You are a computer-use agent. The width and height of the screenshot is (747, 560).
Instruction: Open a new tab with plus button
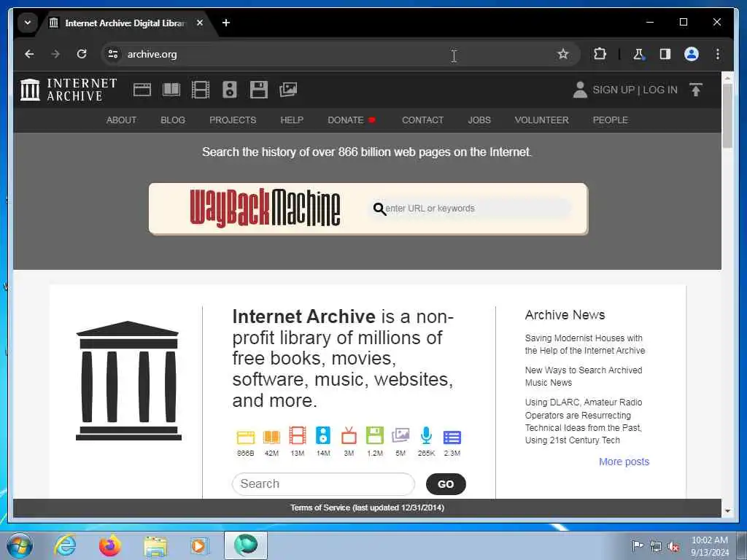pos(226,23)
